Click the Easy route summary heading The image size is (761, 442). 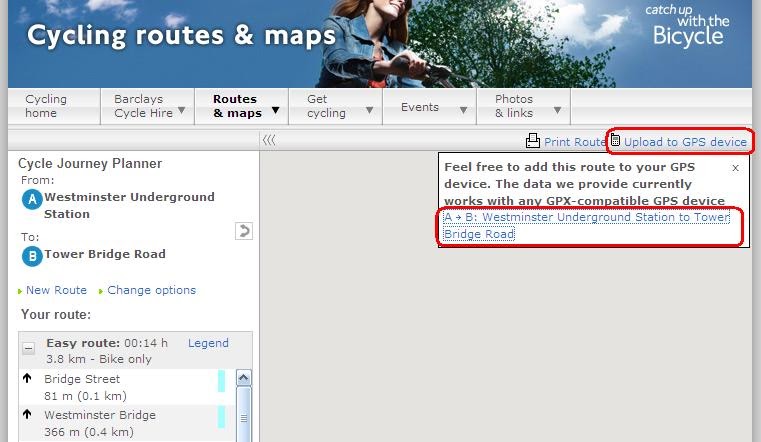(107, 351)
